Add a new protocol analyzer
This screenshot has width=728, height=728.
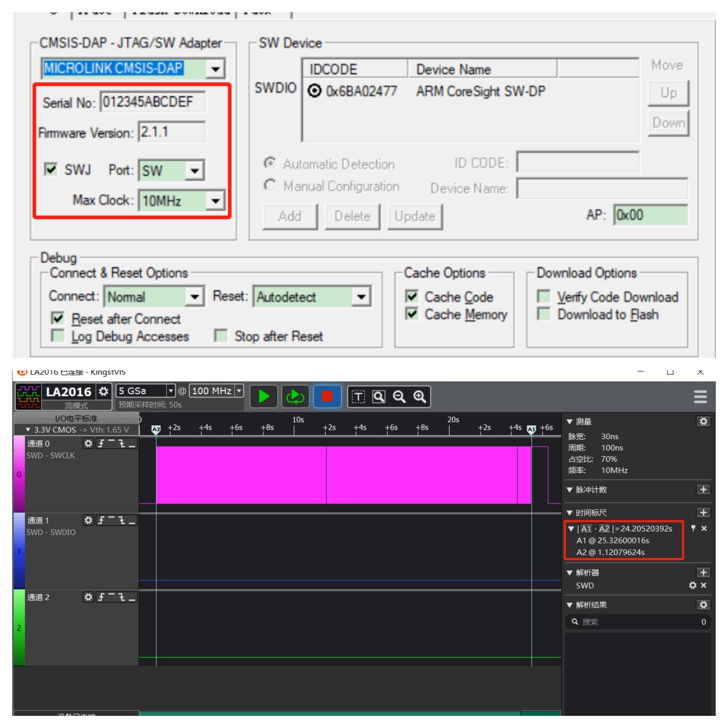(x=703, y=573)
